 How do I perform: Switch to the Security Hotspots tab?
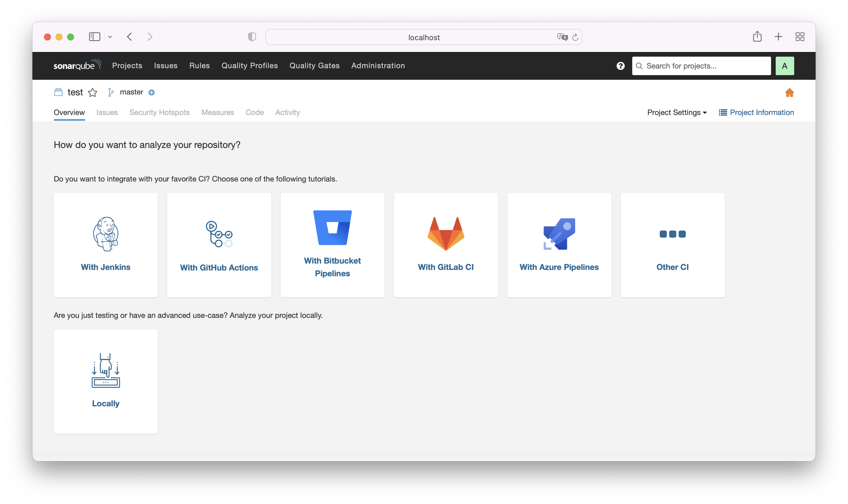click(x=159, y=112)
